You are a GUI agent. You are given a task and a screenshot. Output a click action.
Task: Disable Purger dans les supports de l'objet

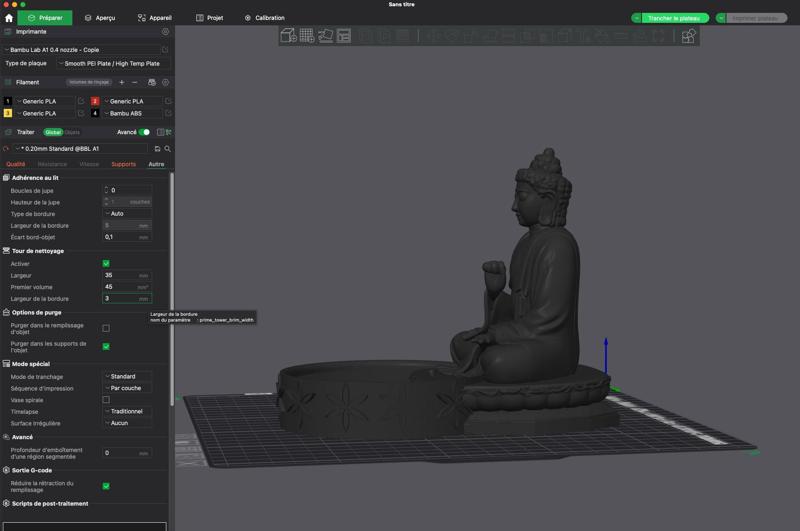click(x=106, y=346)
